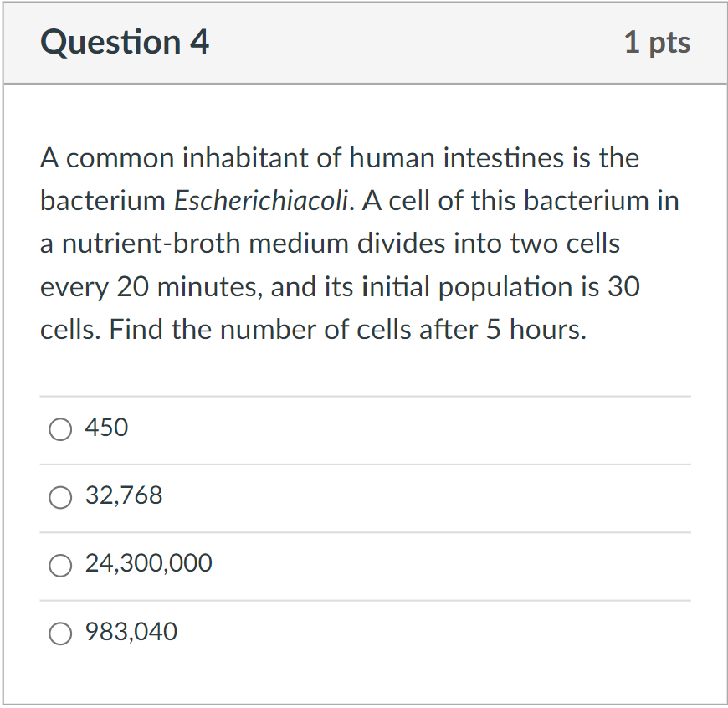Pick the 983,040 radio button
Image resolution: width=728 pixels, height=708 pixels.
[x=60, y=634]
